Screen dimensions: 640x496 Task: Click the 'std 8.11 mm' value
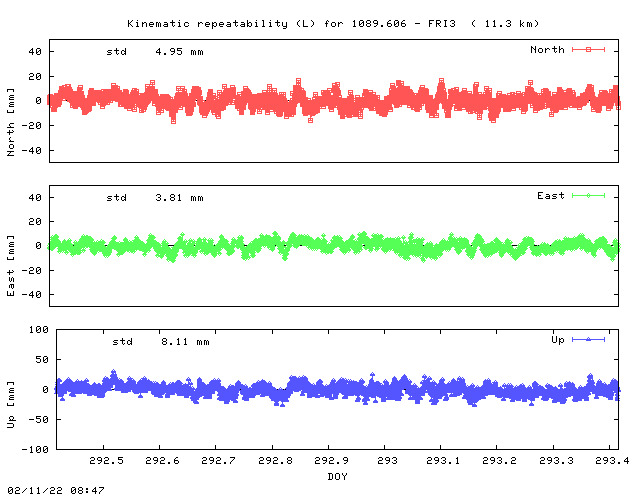pos(161,342)
